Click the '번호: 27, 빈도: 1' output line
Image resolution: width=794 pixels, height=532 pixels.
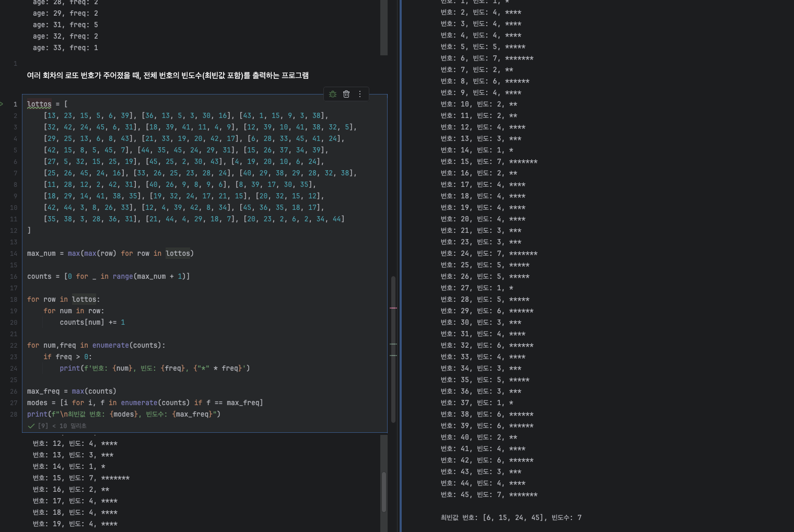[x=477, y=288]
